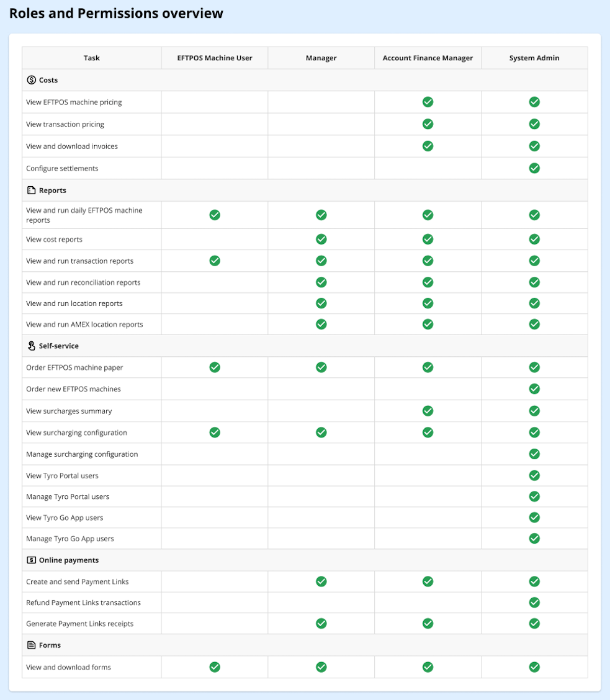Click the Self-service hand-tap icon

[31, 346]
